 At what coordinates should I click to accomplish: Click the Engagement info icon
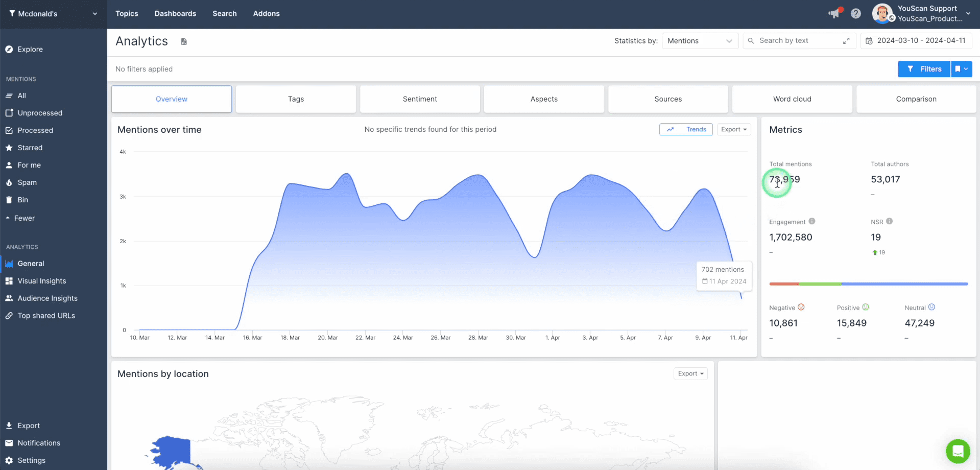point(812,221)
